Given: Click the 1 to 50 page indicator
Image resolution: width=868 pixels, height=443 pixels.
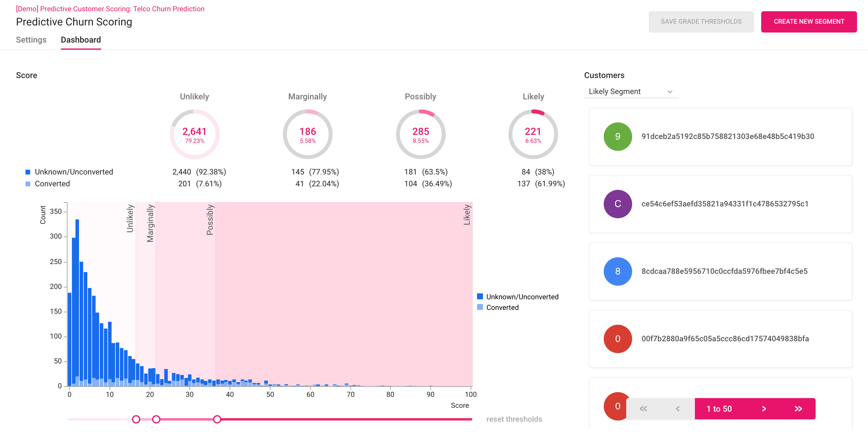Looking at the screenshot, I should point(720,409).
